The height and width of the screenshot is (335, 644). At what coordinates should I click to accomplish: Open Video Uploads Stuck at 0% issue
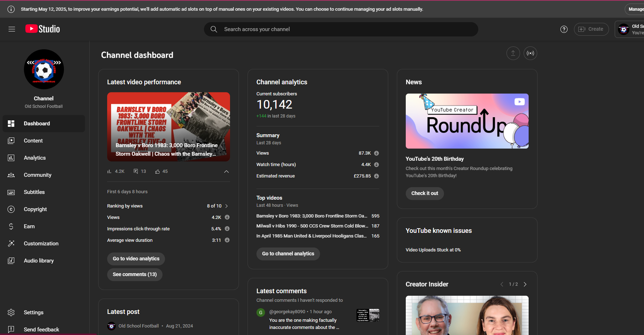433,250
